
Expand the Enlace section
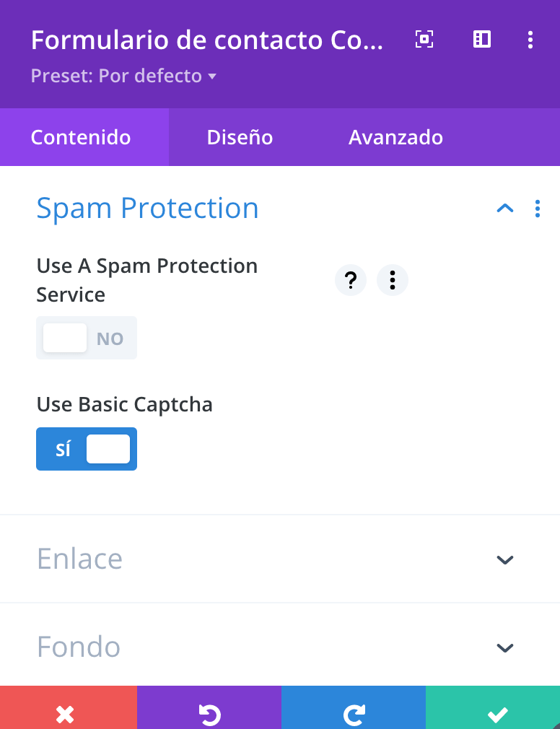(280, 559)
